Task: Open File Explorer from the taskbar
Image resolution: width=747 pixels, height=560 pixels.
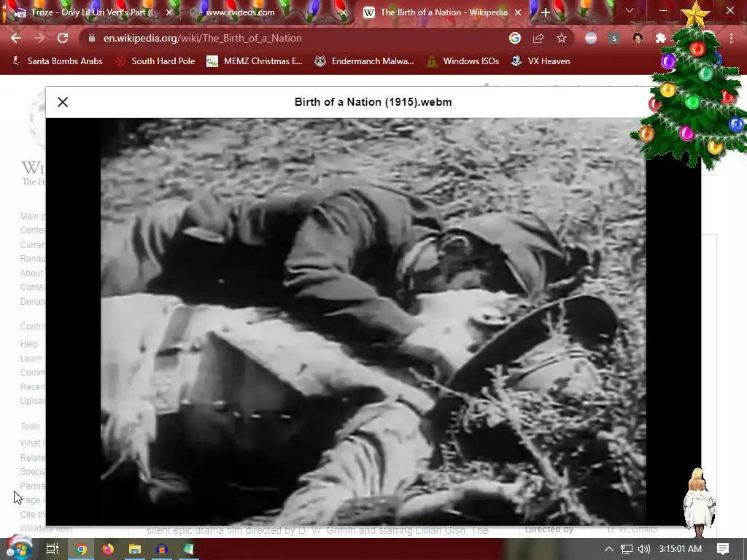Action: coord(135,549)
